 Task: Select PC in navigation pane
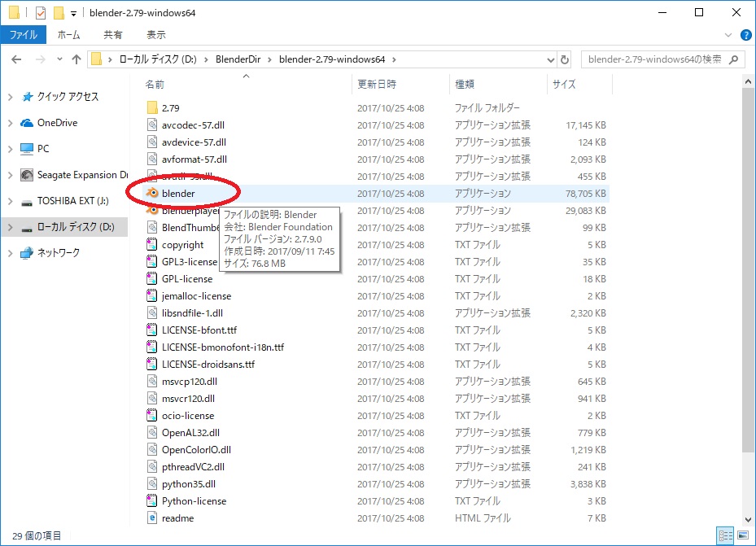tap(43, 149)
